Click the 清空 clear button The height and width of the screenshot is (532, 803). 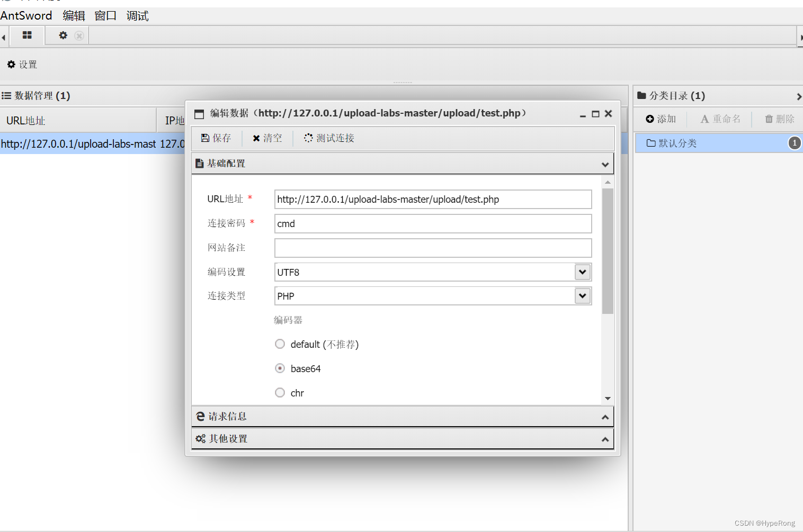click(267, 138)
